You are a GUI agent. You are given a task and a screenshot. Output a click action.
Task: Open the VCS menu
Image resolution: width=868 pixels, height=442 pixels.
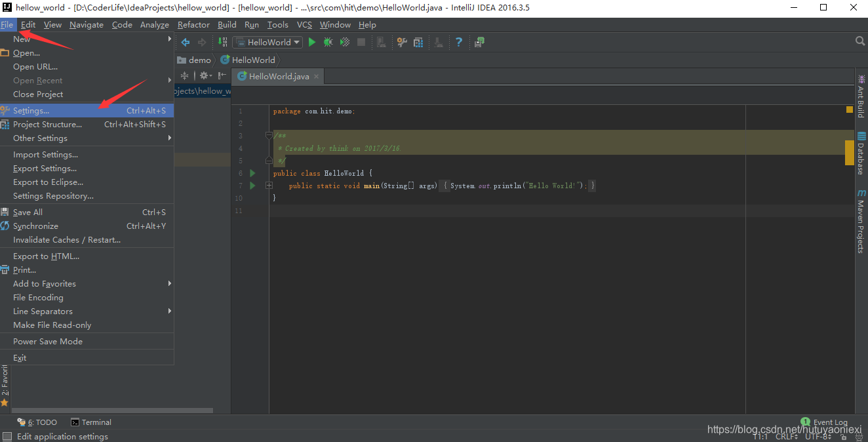tap(304, 24)
